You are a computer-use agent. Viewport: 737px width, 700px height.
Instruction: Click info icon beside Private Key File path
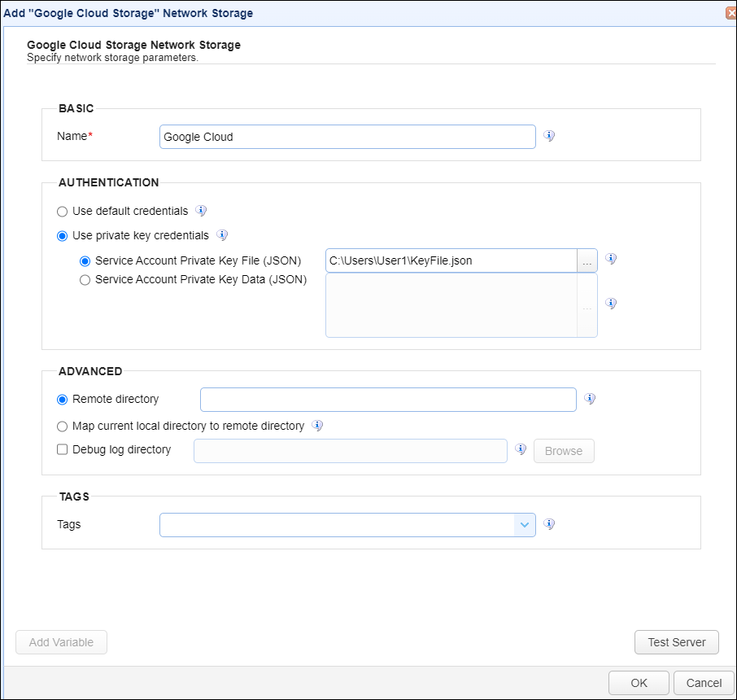pos(611,258)
